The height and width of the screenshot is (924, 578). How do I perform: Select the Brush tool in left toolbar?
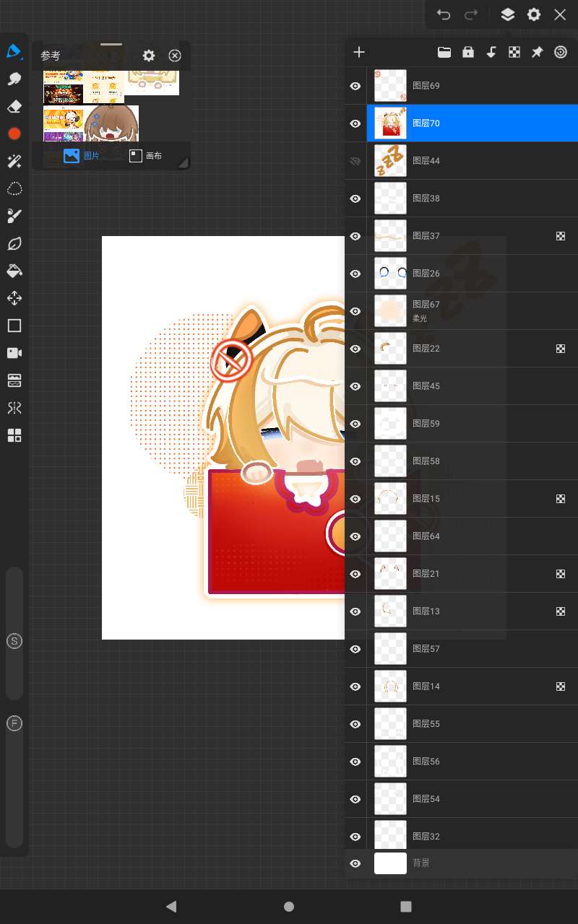[x=14, y=51]
